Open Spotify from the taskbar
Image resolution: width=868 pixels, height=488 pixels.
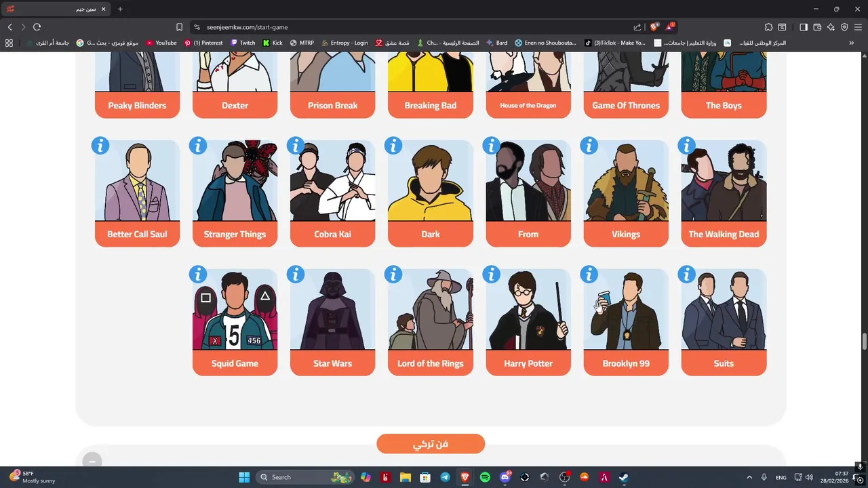pyautogui.click(x=485, y=477)
